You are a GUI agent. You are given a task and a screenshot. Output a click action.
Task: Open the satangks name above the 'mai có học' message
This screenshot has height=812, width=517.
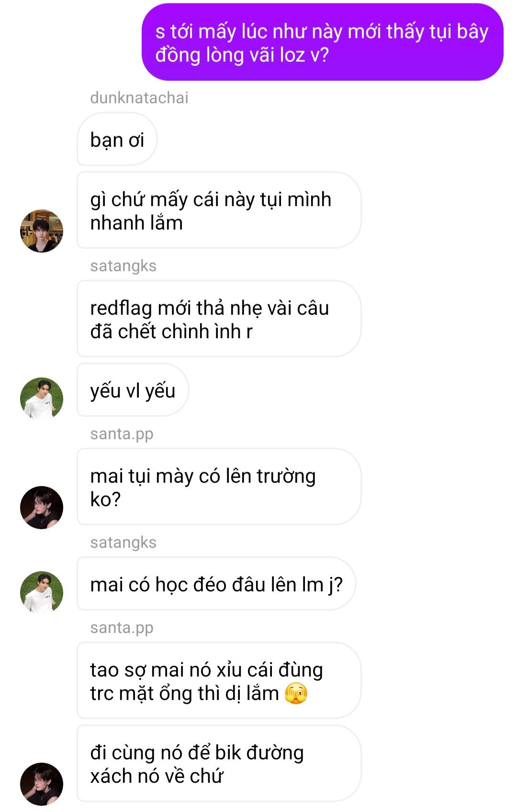(124, 543)
